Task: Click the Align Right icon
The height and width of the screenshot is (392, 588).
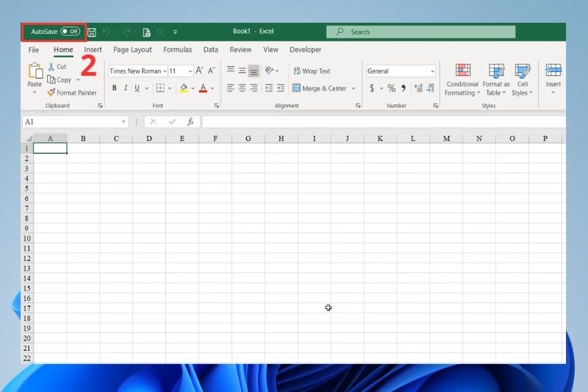Action: [x=254, y=88]
